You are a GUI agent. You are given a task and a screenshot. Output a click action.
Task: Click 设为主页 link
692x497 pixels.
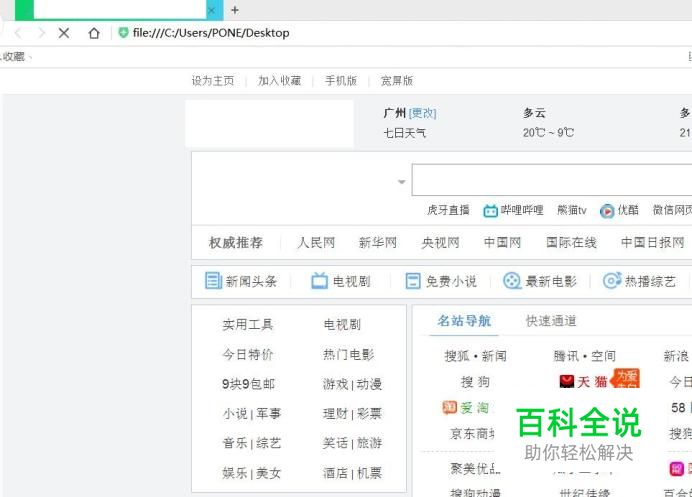click(213, 81)
